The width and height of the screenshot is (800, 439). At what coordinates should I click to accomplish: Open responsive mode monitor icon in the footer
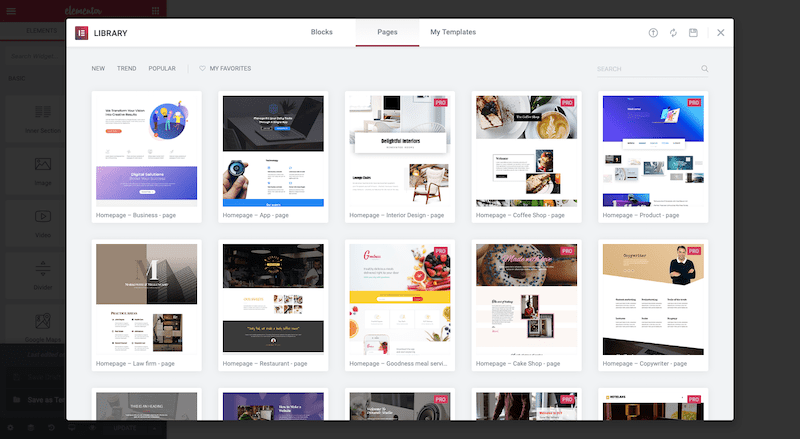[x=72, y=428]
